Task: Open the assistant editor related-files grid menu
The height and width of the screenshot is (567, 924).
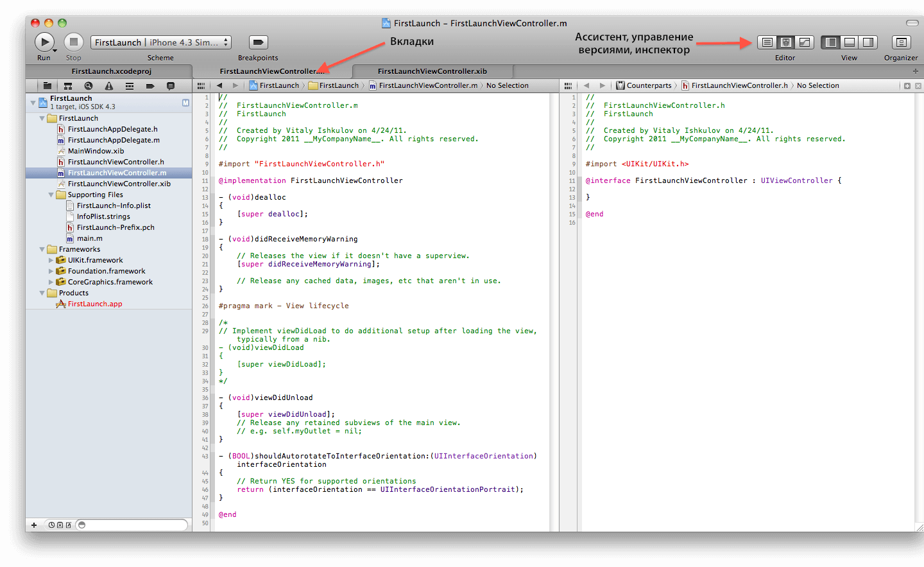Action: 568,85
